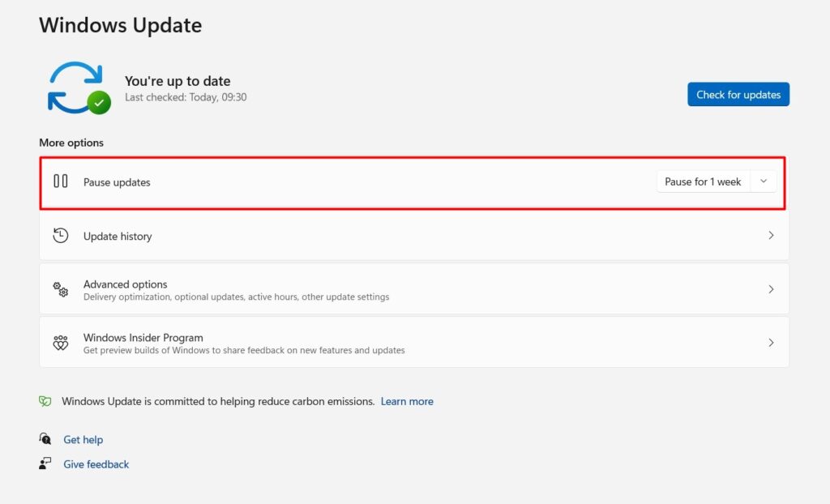Click the carbon emissions commitment text
The height and width of the screenshot is (504, 830).
coord(218,401)
